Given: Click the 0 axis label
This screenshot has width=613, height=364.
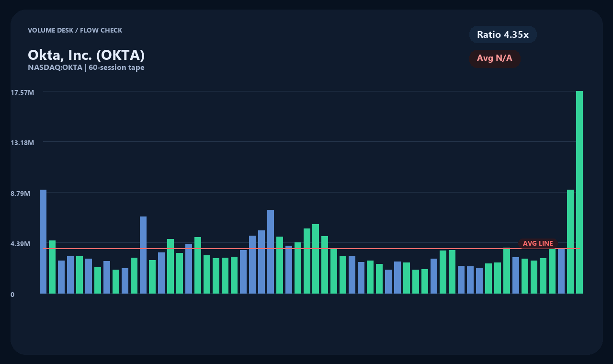Looking at the screenshot, I should 12,295.
